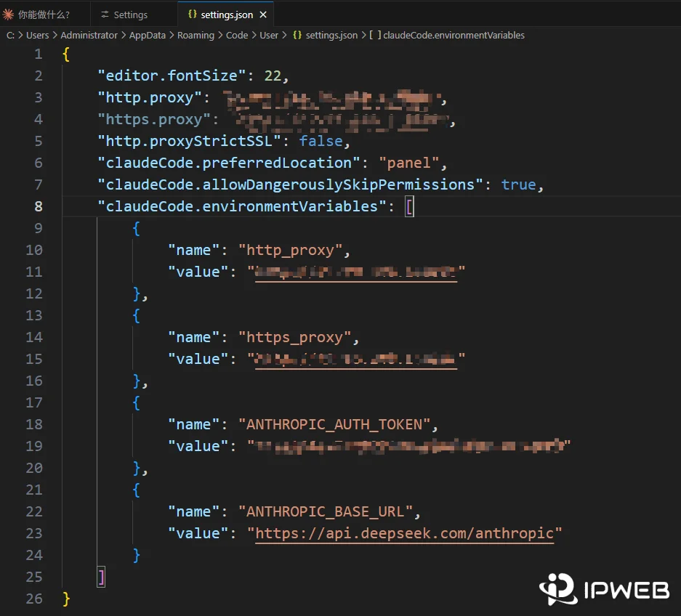Click the "claudeCode.preferredLocation" key

click(229, 163)
